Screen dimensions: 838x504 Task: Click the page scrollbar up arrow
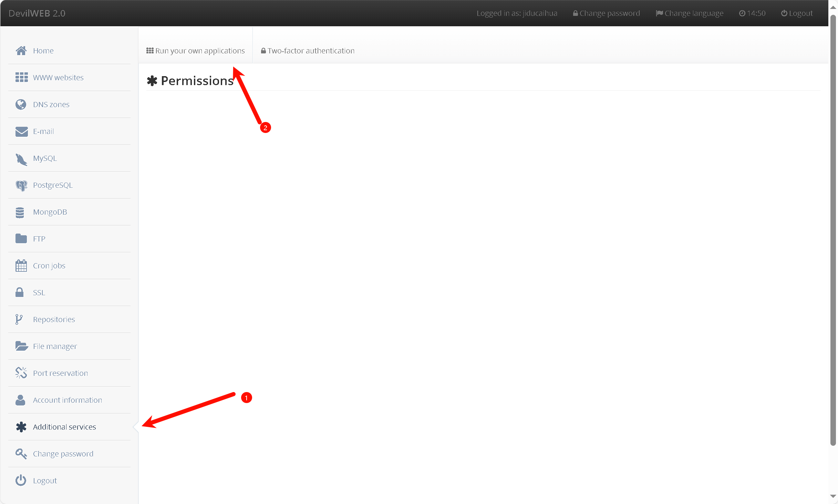(x=833, y=7)
